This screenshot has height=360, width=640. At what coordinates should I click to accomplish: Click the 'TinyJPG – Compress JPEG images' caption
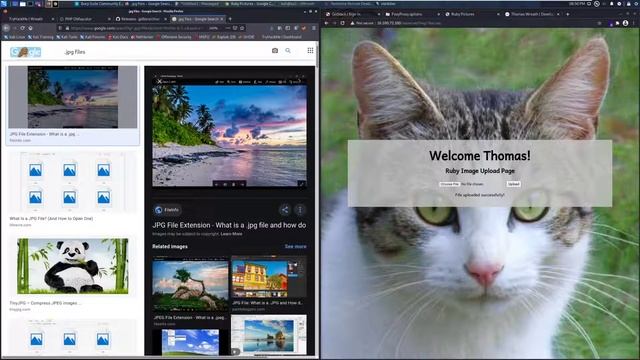click(x=44, y=303)
